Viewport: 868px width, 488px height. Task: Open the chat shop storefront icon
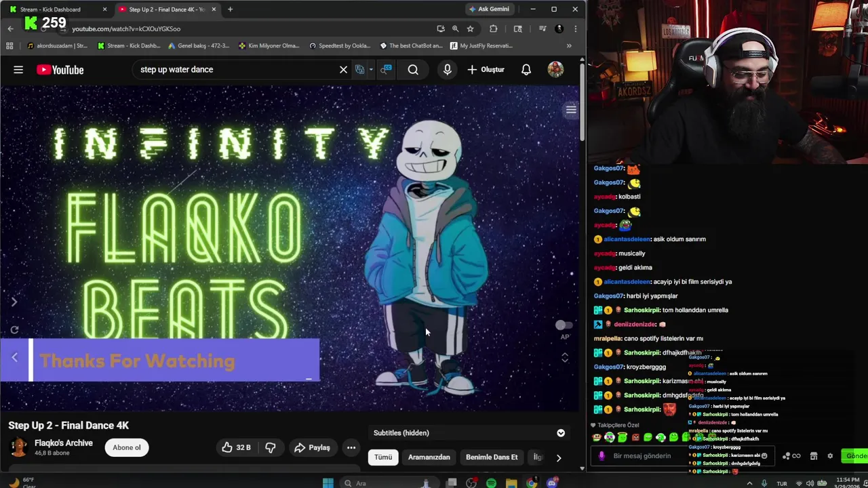[813, 456]
